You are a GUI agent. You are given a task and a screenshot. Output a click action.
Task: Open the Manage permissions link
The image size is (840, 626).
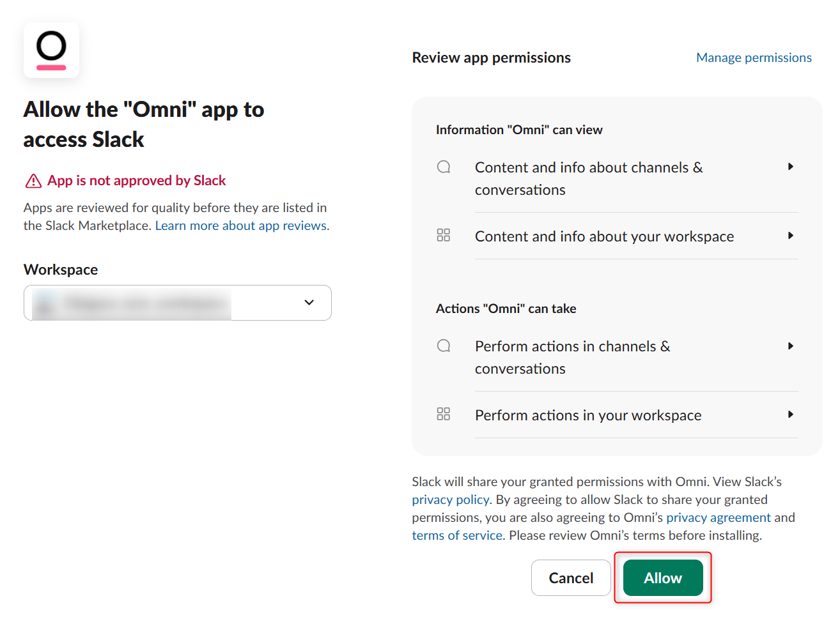point(754,57)
